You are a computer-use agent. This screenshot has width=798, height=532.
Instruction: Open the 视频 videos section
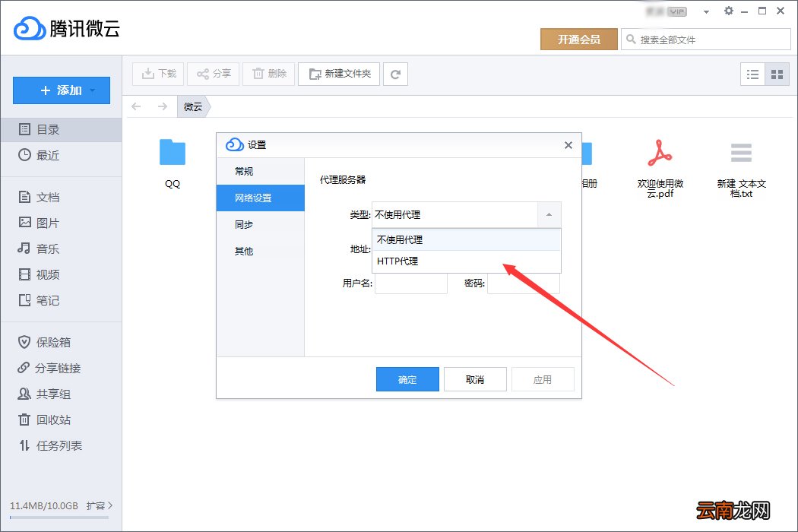tap(46, 274)
